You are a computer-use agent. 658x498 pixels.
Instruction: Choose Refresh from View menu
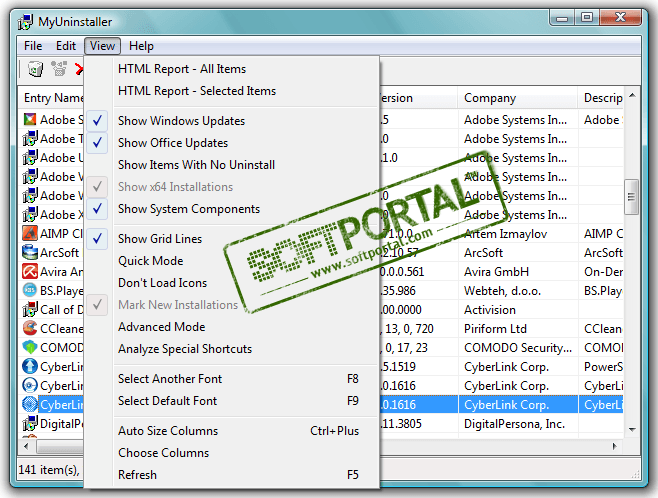tap(231, 475)
